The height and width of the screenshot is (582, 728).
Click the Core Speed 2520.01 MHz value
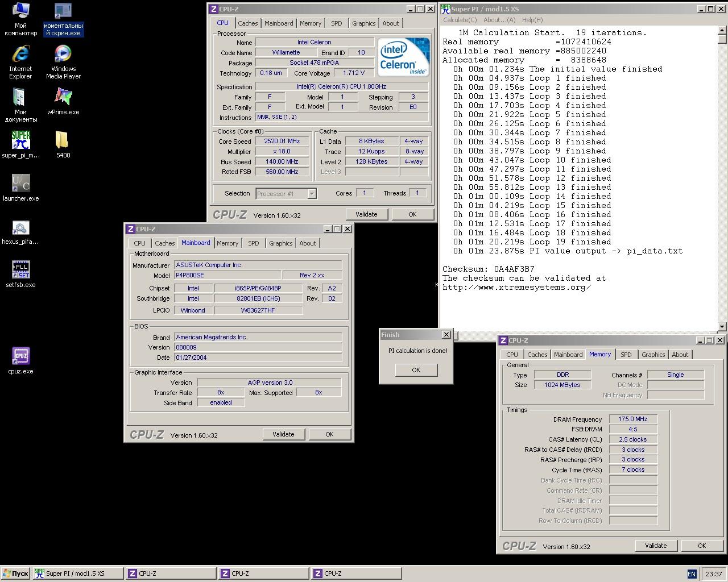(x=282, y=142)
